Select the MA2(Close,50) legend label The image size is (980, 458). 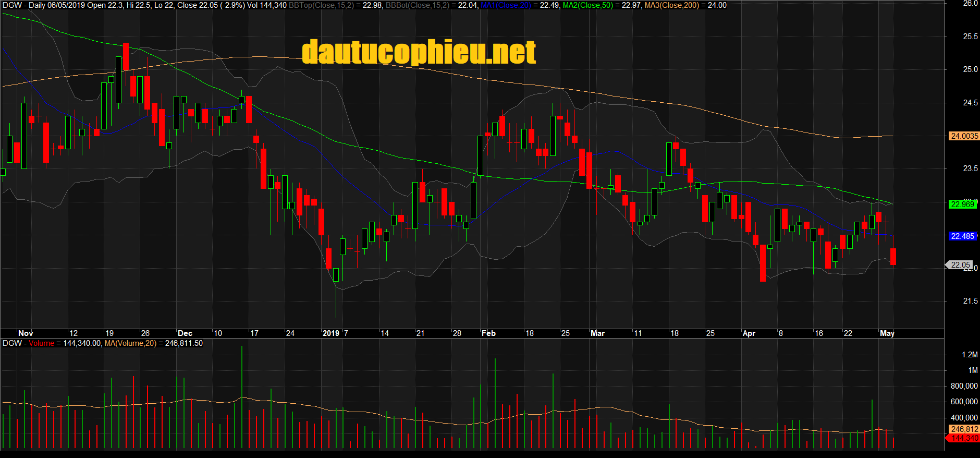click(587, 5)
